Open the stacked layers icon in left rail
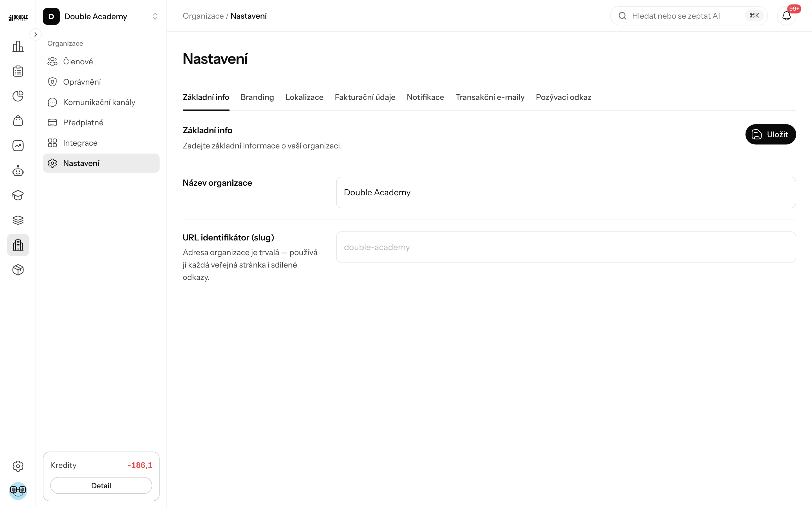This screenshot has width=812, height=508. [x=18, y=220]
